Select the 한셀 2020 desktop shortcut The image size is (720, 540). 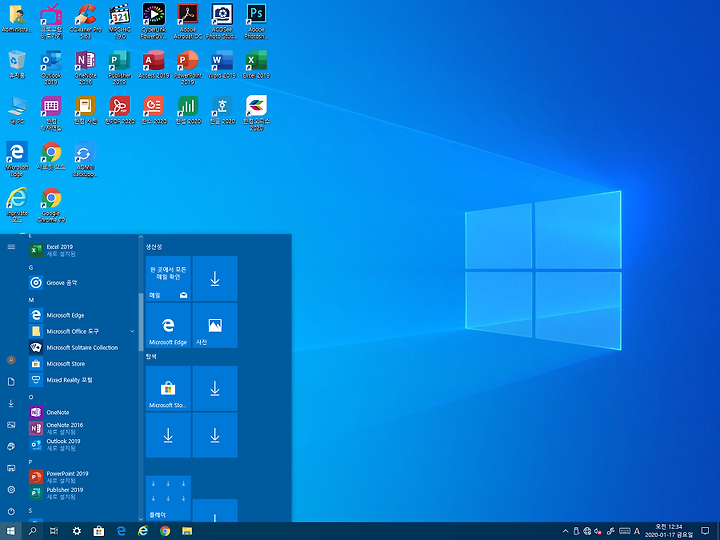(x=188, y=110)
